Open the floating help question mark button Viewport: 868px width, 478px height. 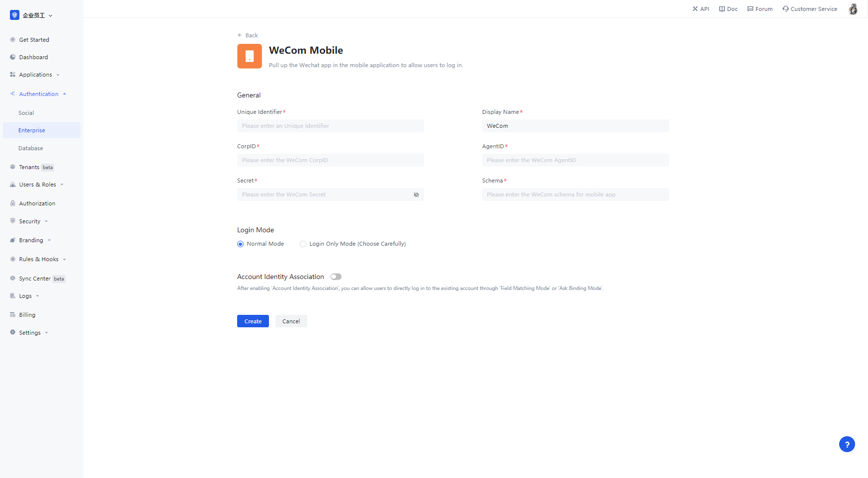(x=847, y=444)
